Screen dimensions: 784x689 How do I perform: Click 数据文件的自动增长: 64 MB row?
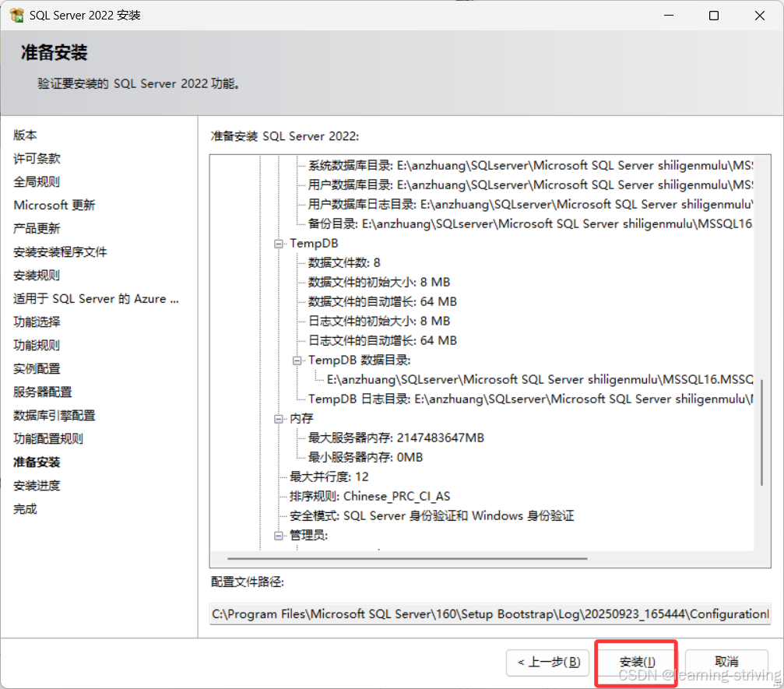382,302
